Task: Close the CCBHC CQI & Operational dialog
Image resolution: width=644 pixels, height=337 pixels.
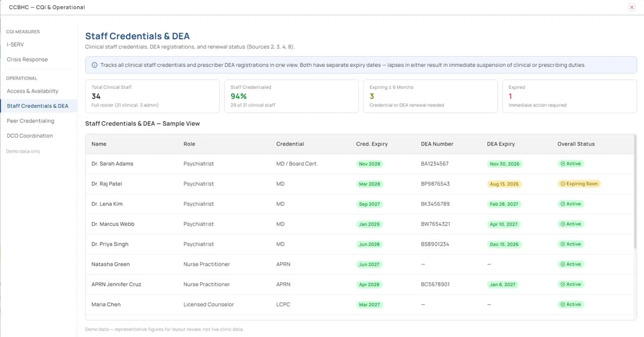Action: point(631,7)
